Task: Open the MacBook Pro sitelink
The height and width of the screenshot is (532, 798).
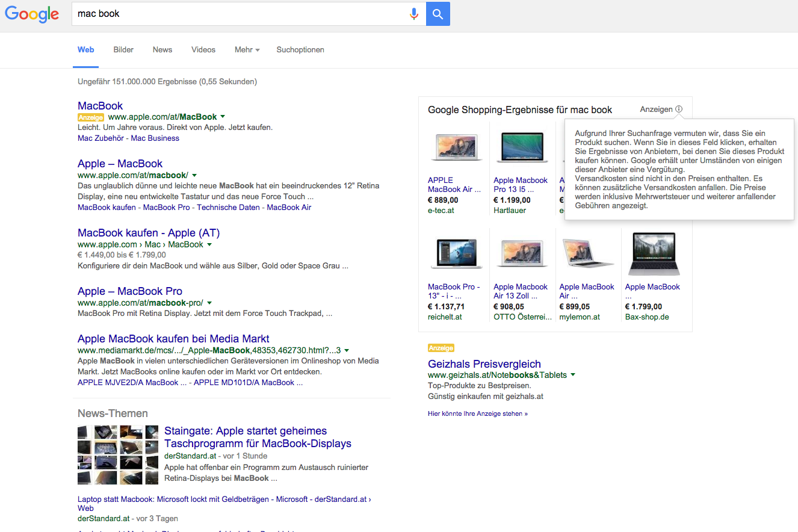Action: (x=167, y=208)
